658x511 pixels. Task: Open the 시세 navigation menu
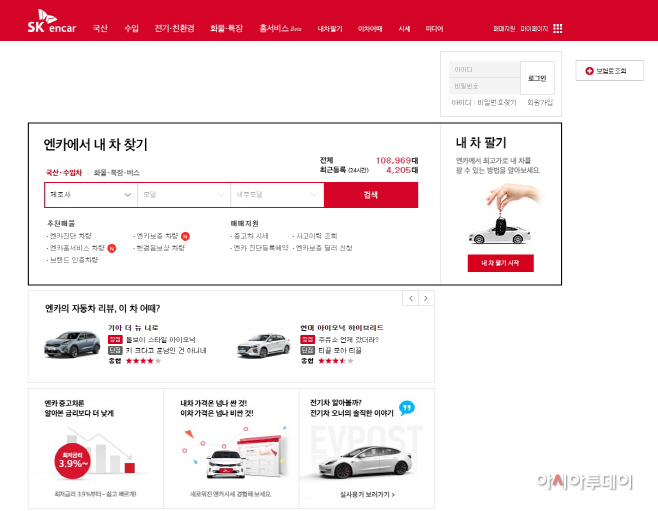coord(404,29)
